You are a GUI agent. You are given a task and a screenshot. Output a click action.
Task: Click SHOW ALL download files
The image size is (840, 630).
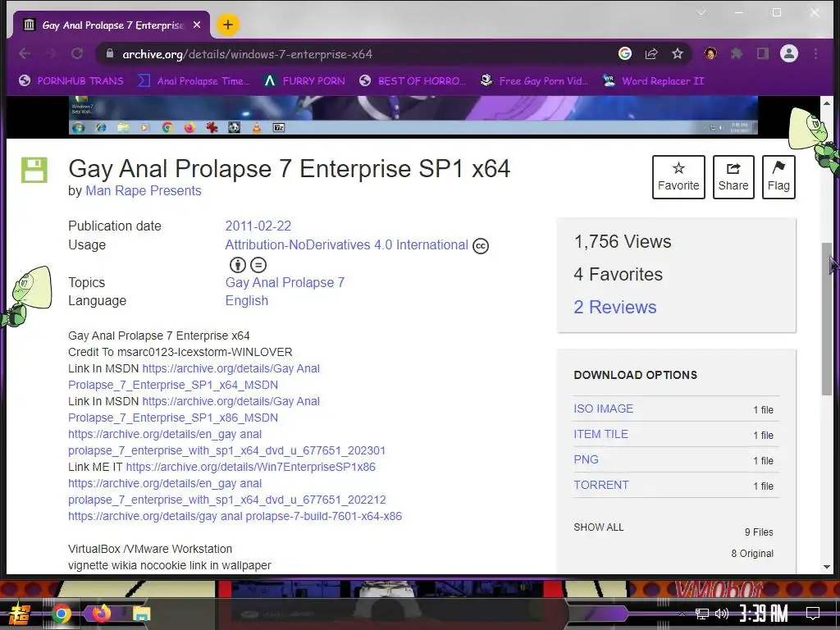pyautogui.click(x=598, y=527)
